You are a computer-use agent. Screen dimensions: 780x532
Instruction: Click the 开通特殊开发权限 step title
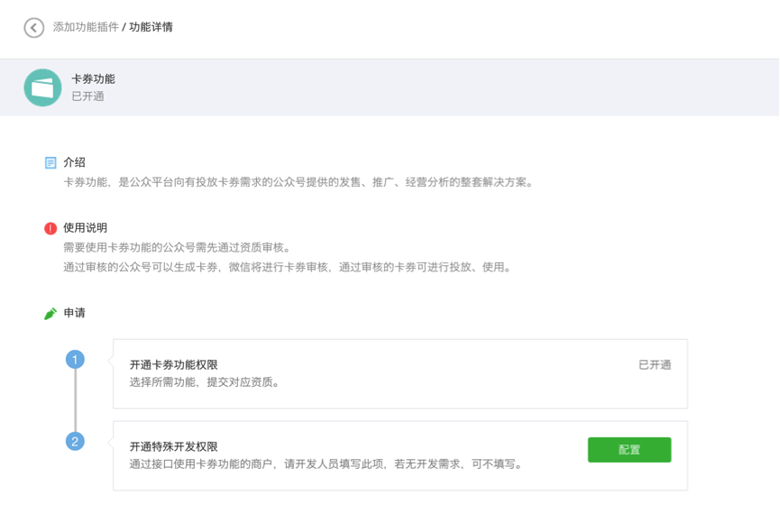point(174,447)
